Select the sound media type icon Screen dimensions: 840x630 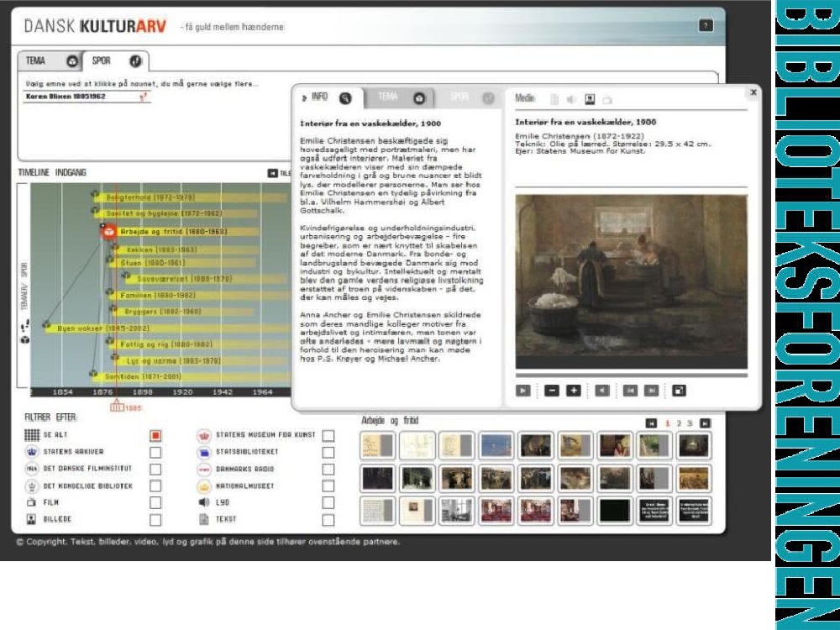coord(571,99)
